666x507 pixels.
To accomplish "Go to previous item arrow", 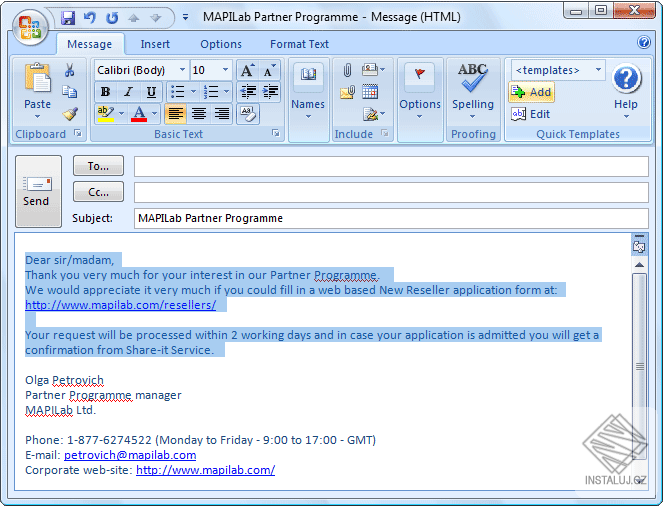I will 134,18.
